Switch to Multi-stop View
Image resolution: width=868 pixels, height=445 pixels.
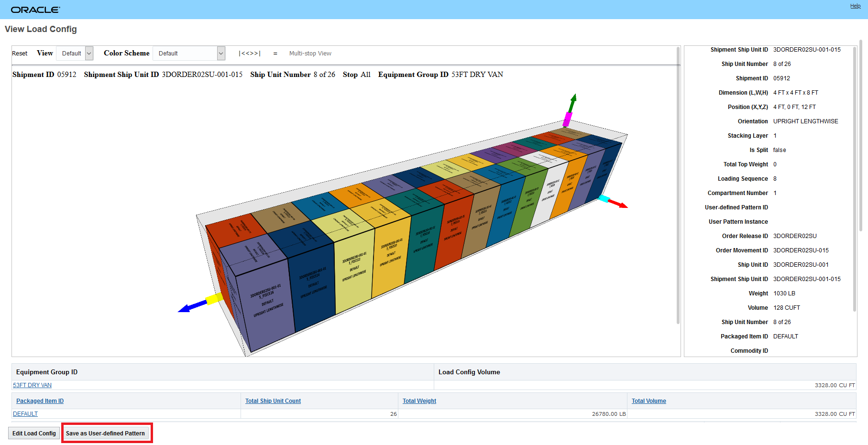[x=310, y=54]
